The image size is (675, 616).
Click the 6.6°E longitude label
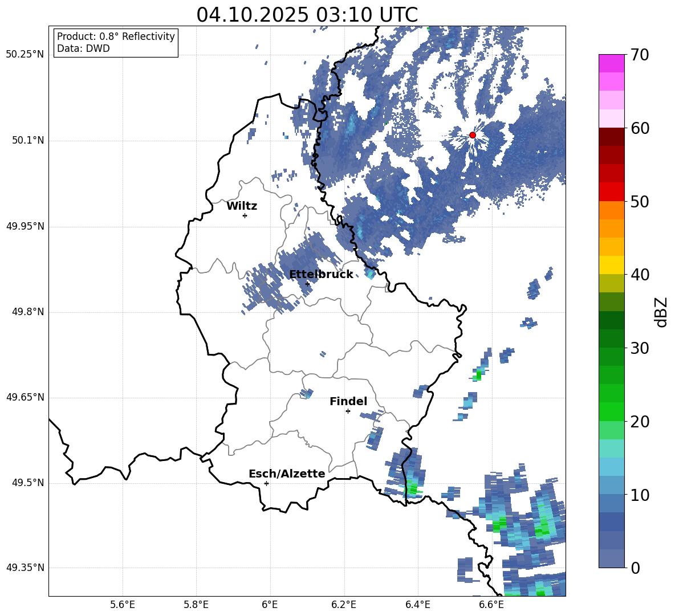491,605
